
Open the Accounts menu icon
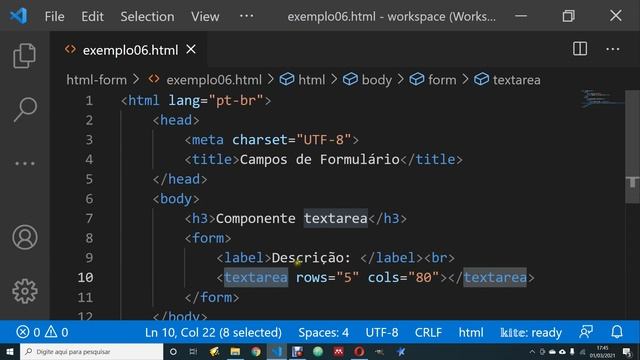point(25,237)
